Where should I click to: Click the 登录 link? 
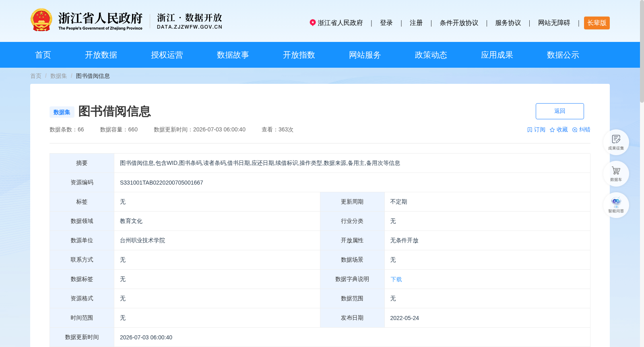[386, 23]
